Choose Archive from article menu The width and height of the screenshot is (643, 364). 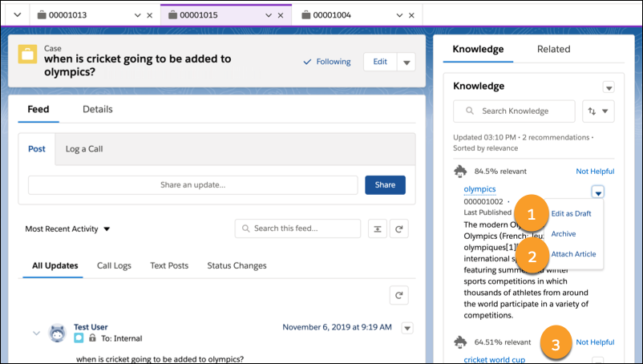click(564, 233)
